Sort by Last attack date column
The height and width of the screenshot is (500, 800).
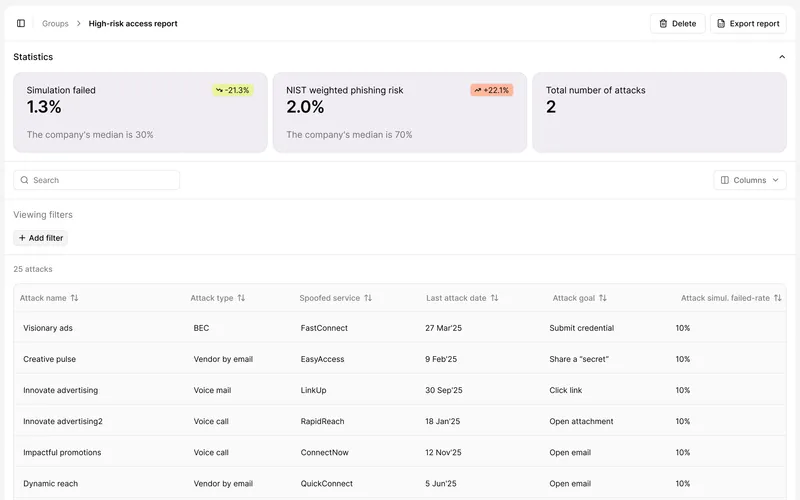(462, 298)
